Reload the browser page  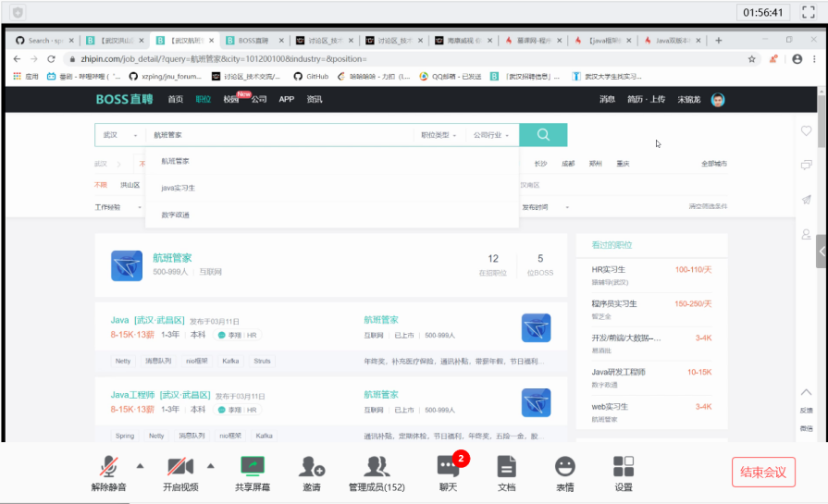tap(51, 59)
